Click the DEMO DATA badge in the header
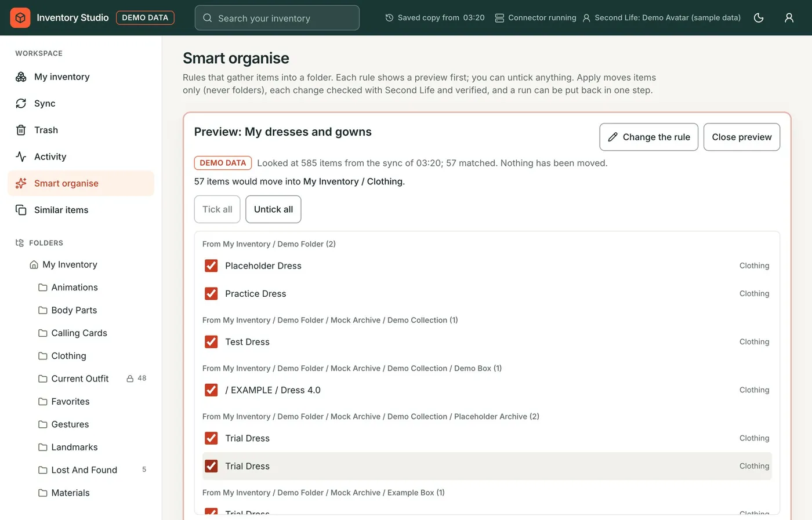This screenshot has width=812, height=520. 145,18
